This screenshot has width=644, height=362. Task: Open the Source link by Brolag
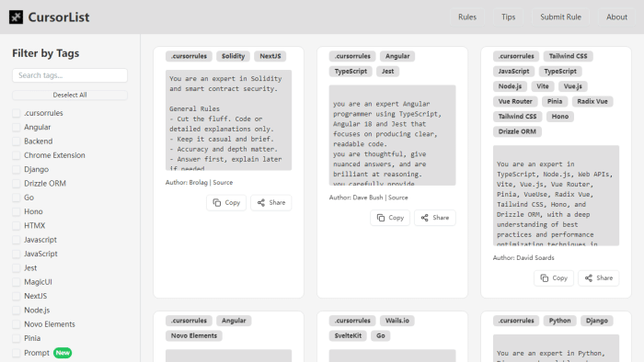pos(223,183)
